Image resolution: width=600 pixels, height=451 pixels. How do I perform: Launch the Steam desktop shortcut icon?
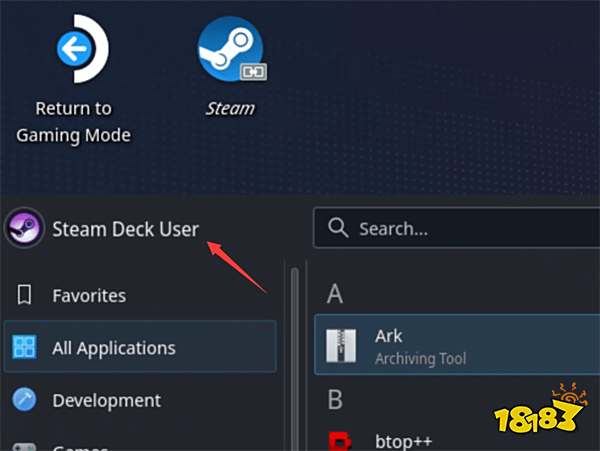[229, 47]
